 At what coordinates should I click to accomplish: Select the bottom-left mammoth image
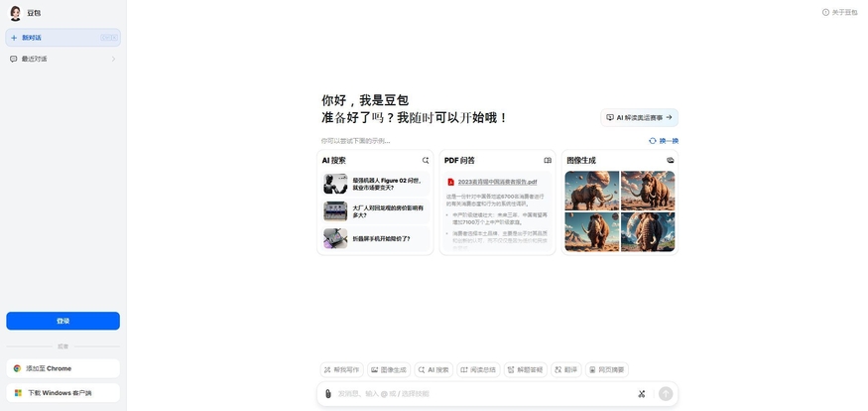click(592, 231)
